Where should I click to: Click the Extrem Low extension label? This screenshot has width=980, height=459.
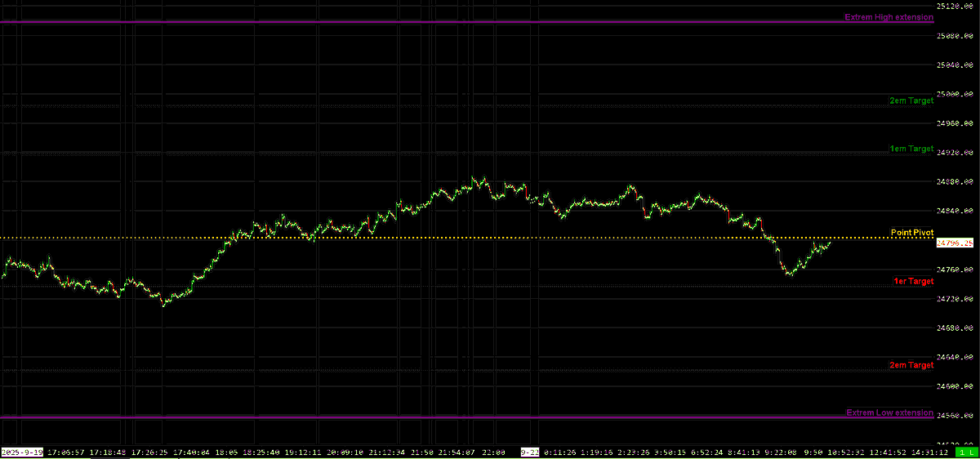889,412
